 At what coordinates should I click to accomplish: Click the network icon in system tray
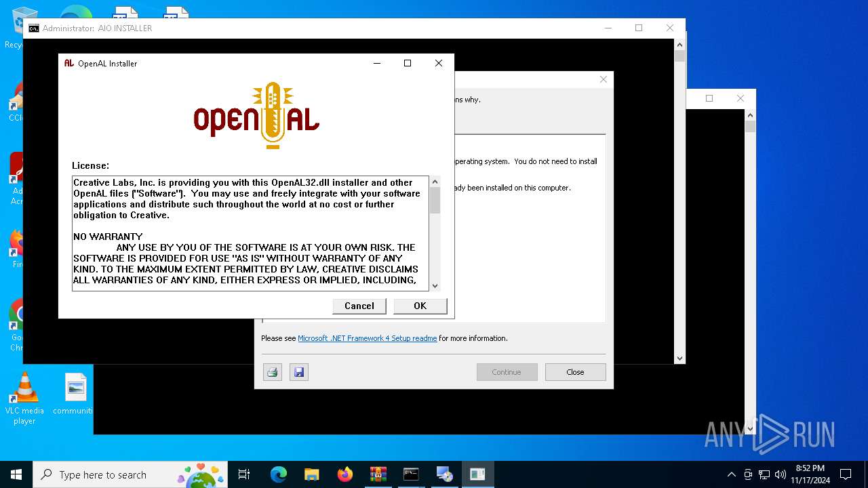[x=764, y=474]
